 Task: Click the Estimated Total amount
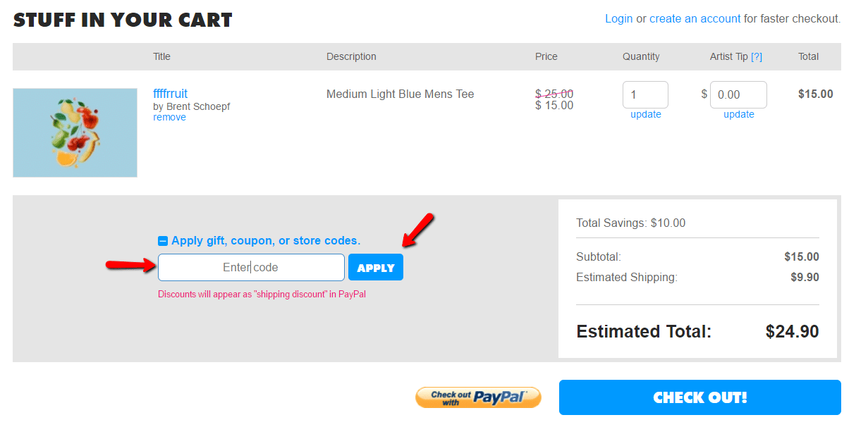(x=792, y=331)
